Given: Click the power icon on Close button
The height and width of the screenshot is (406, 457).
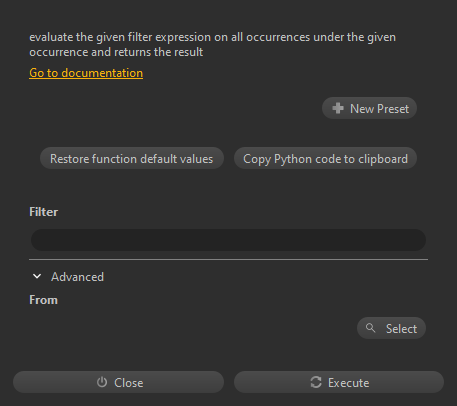Looking at the screenshot, I should 102,382.
